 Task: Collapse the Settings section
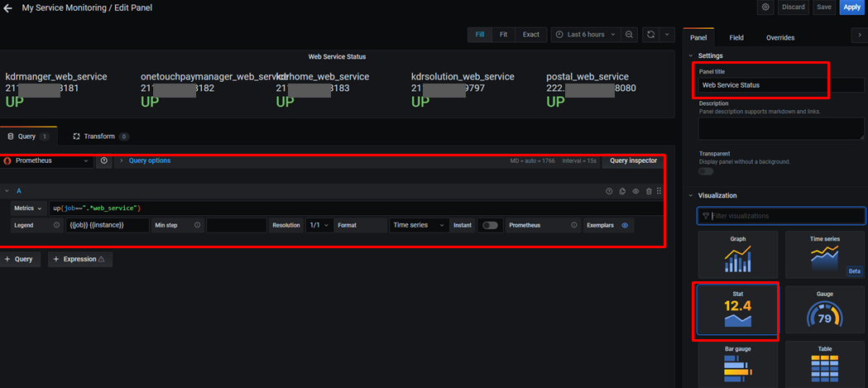point(691,56)
